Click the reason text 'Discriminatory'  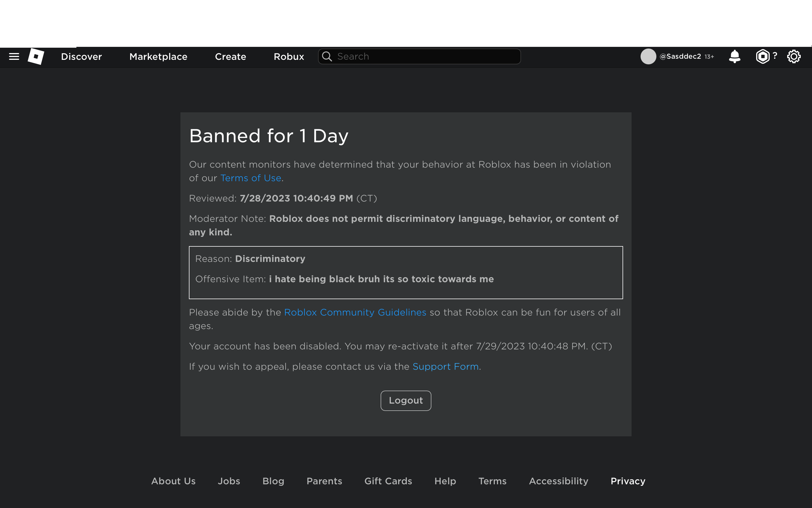pos(270,259)
